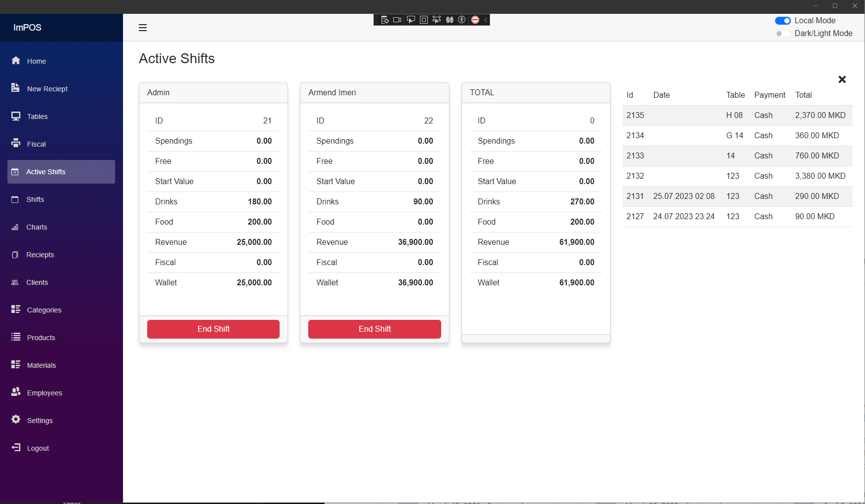The width and height of the screenshot is (865, 504).
Task: Click the Clients people icon
Action: [15, 282]
